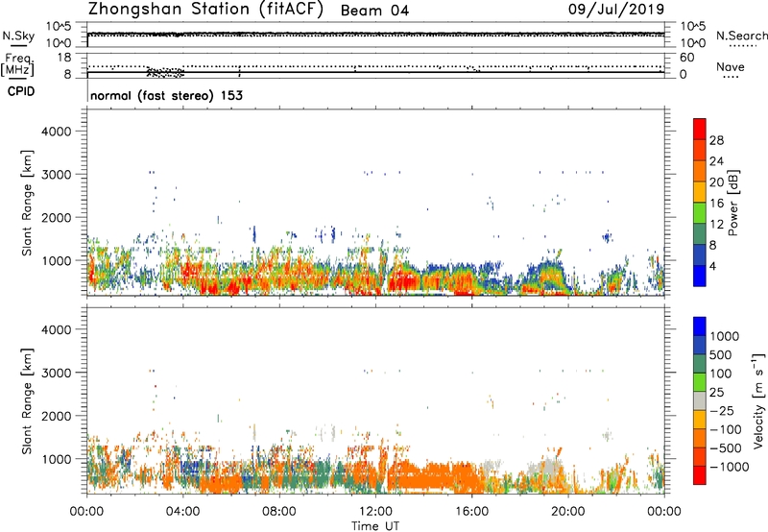
Task: Click the Slant Range label of velocity panel
Action: (27, 401)
